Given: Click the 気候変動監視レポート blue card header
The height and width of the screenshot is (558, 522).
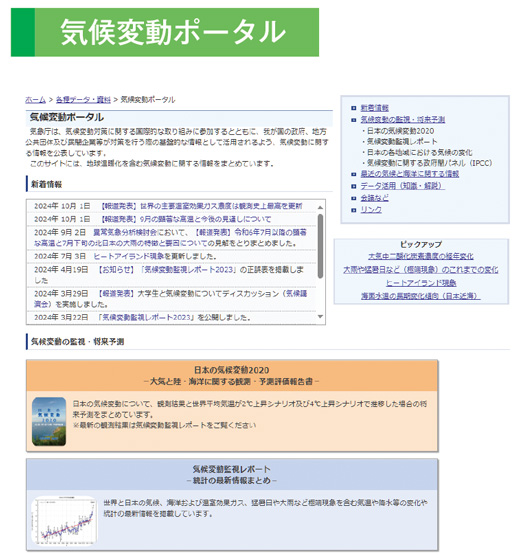Looking at the screenshot, I should pyautogui.click(x=232, y=475).
